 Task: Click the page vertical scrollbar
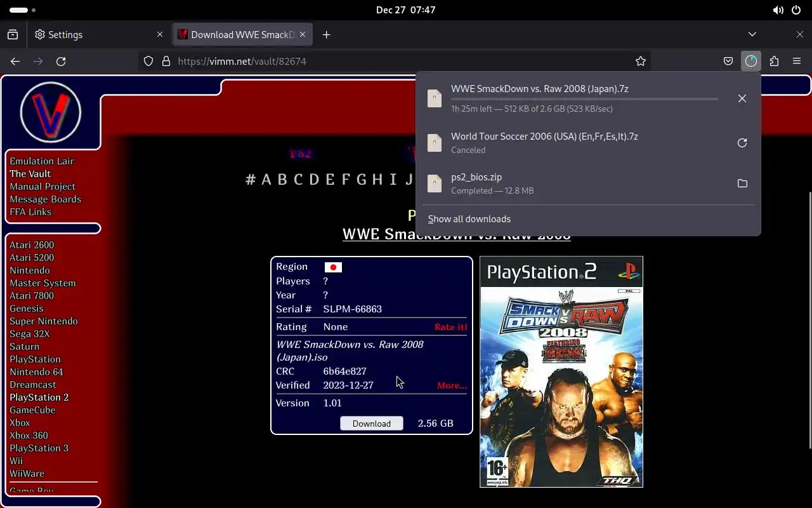[809, 321]
